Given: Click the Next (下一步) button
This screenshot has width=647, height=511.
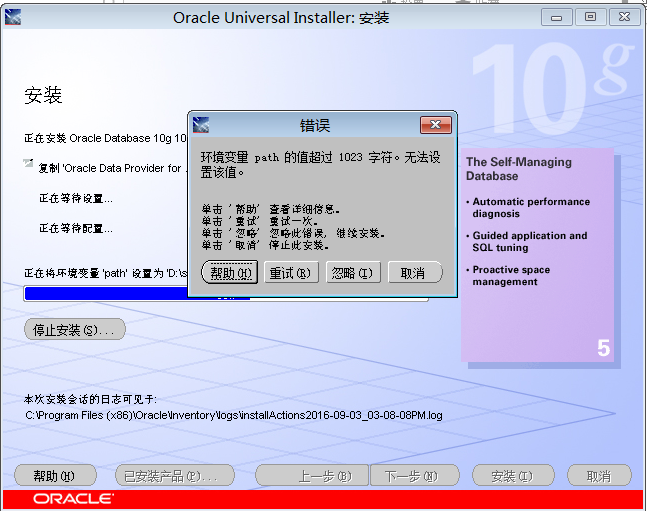Looking at the screenshot, I should (415, 476).
